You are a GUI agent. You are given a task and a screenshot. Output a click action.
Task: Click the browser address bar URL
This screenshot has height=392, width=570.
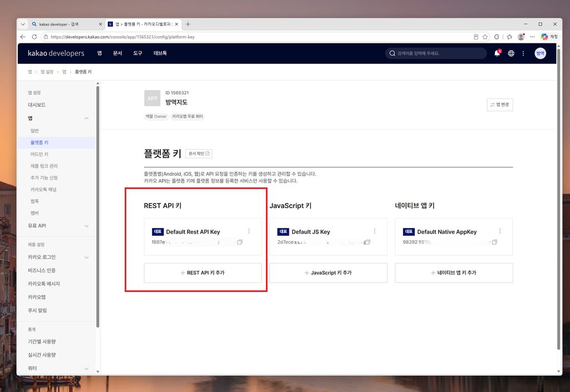click(122, 37)
